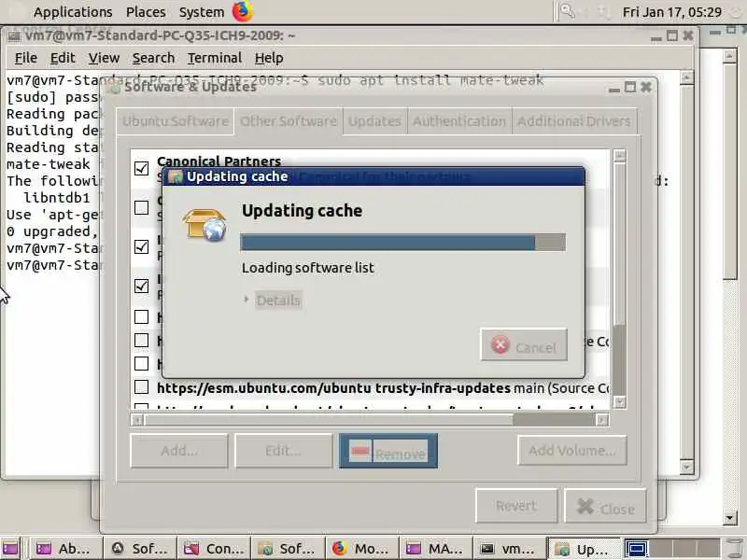Click the Add... button
This screenshot has width=747, height=560.
(179, 451)
